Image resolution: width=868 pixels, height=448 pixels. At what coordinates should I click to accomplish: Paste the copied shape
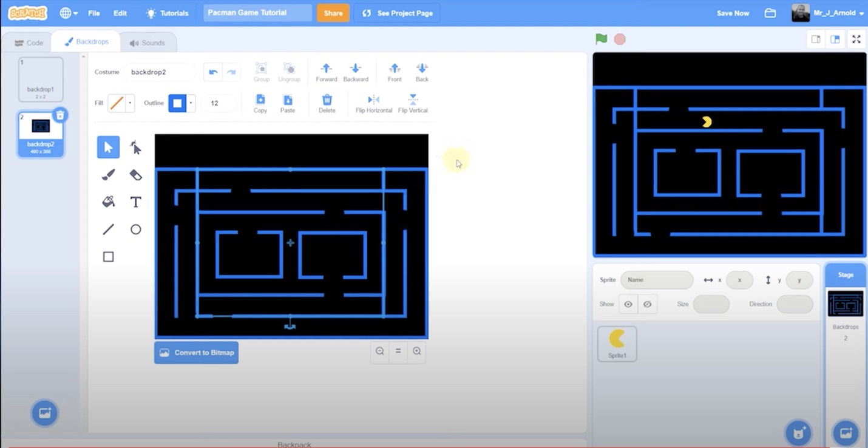point(288,103)
